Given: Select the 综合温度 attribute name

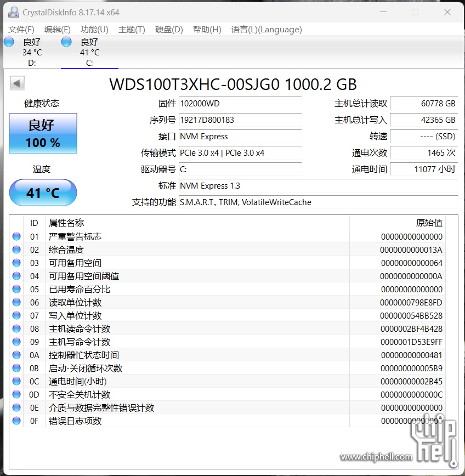Looking at the screenshot, I should [66, 250].
